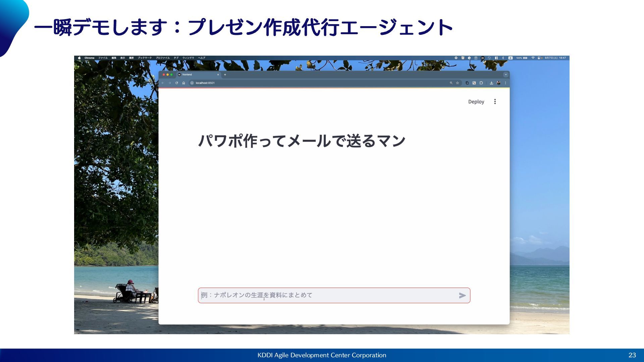Open a new tab with the plus button
This screenshot has height=362, width=644.
tap(225, 75)
